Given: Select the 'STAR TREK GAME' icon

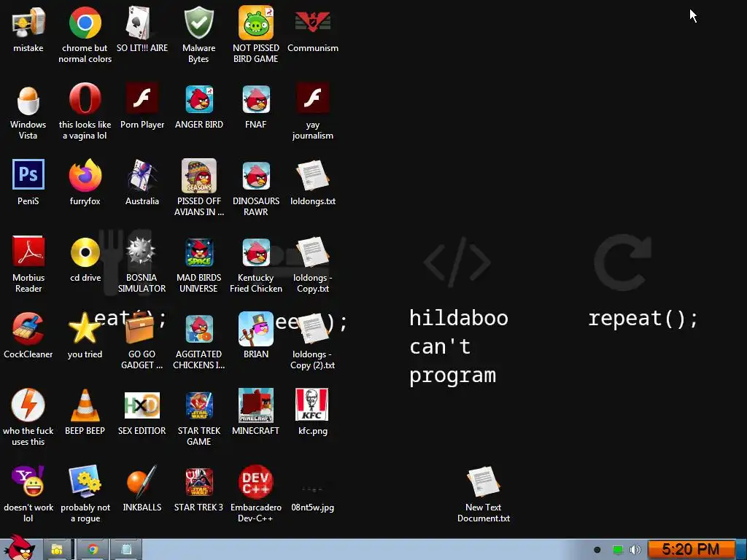Looking at the screenshot, I should click(x=198, y=405).
